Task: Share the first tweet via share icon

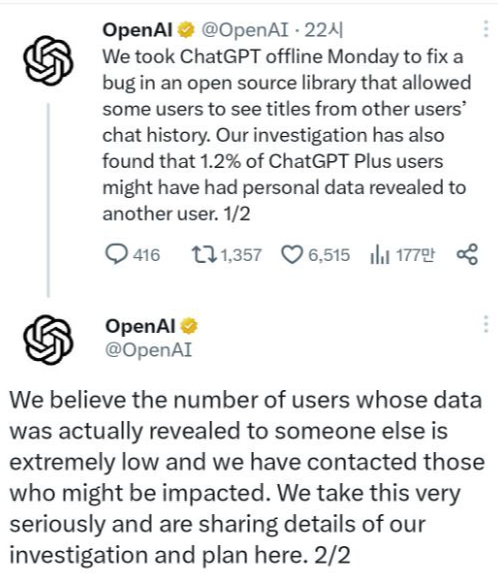Action: (x=467, y=254)
